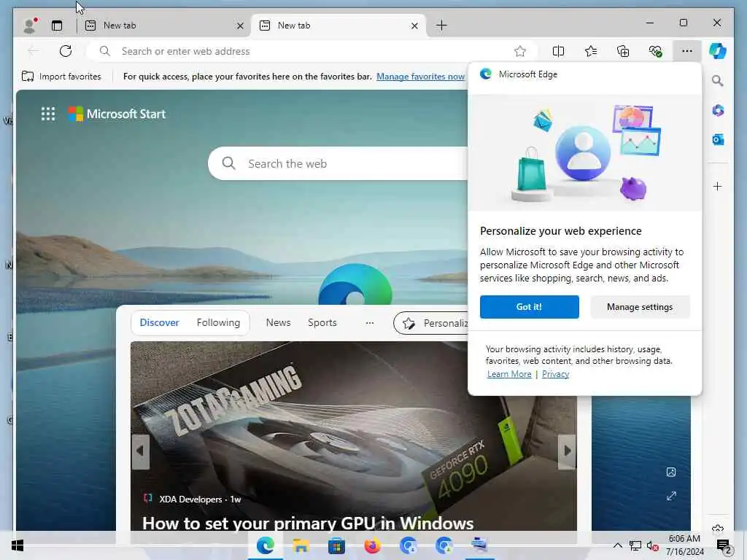Open the Collections icon

(623, 51)
